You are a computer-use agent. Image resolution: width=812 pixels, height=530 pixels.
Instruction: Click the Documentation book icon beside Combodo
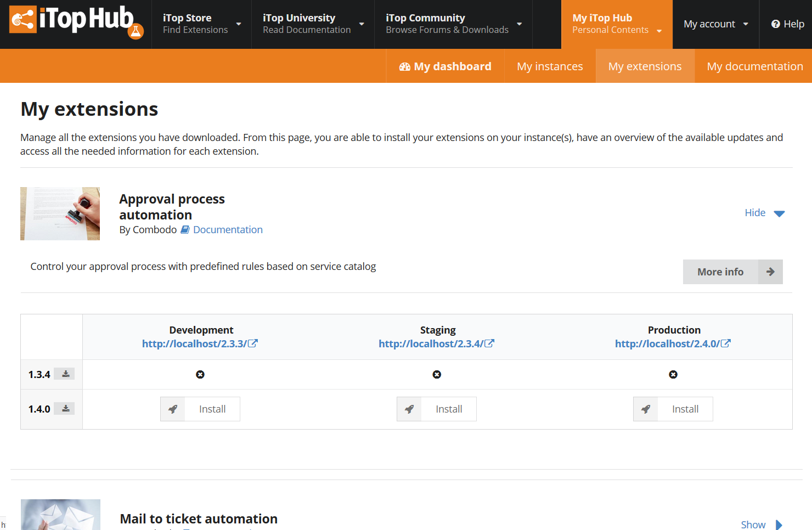coord(185,230)
